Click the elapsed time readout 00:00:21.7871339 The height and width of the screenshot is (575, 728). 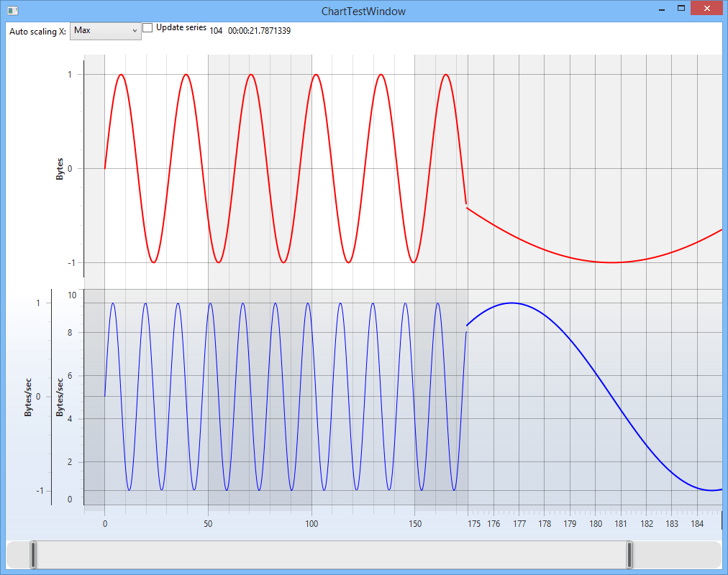[x=260, y=30]
